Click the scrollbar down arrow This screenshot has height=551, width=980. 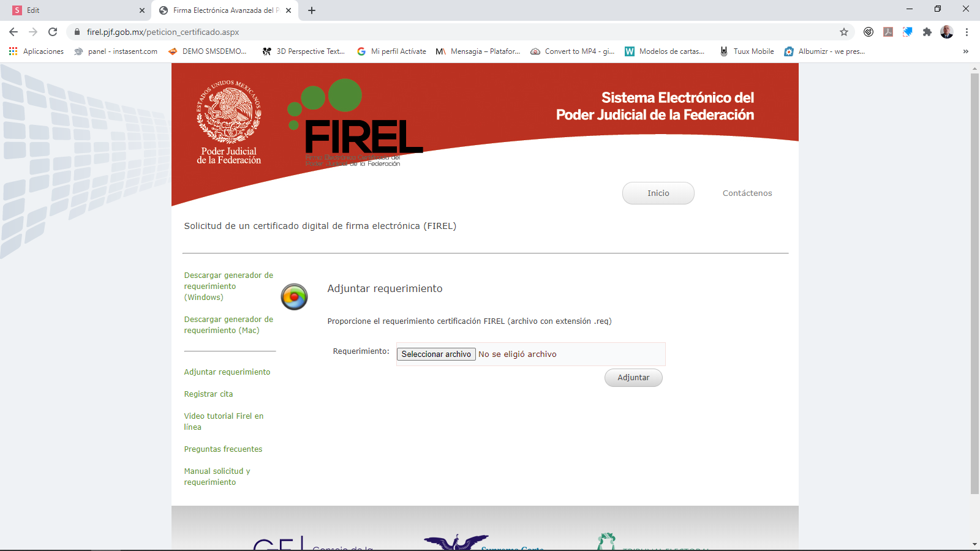pyautogui.click(x=974, y=544)
